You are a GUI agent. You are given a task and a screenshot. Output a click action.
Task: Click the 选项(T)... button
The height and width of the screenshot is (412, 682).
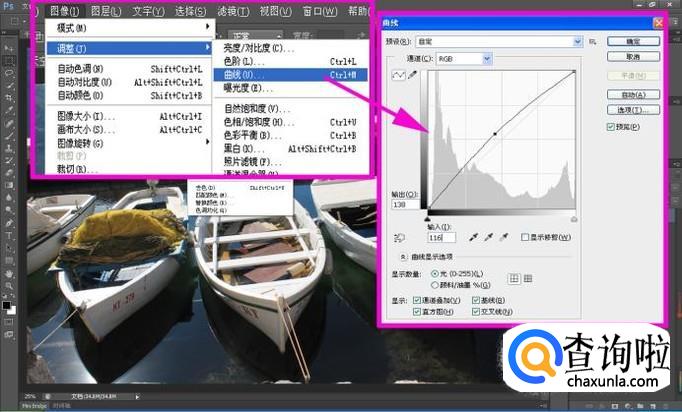tap(633, 110)
